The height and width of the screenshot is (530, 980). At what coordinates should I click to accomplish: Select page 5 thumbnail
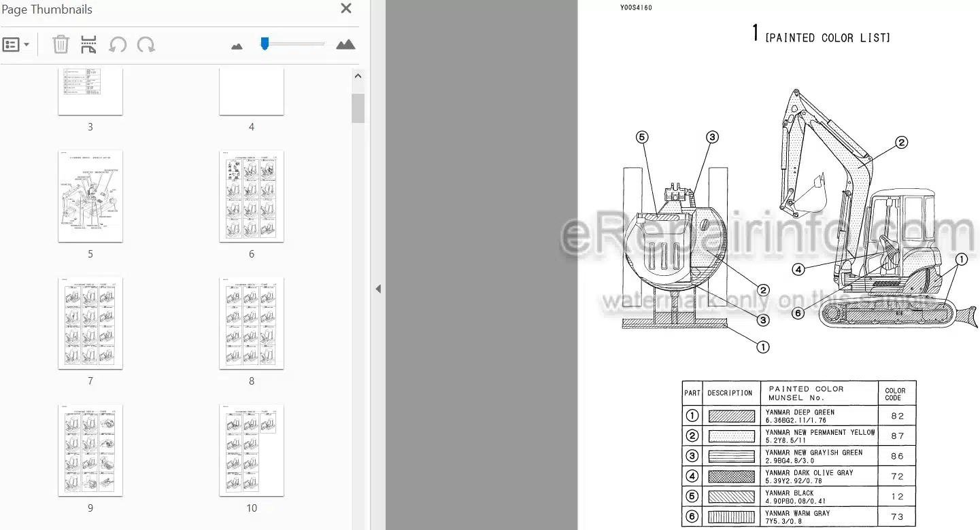click(90, 196)
